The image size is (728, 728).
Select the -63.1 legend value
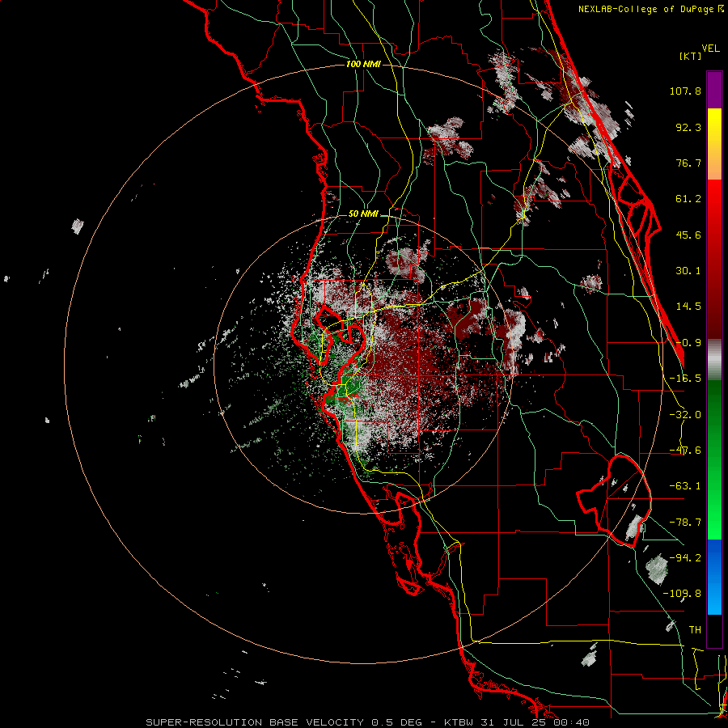[685, 486]
